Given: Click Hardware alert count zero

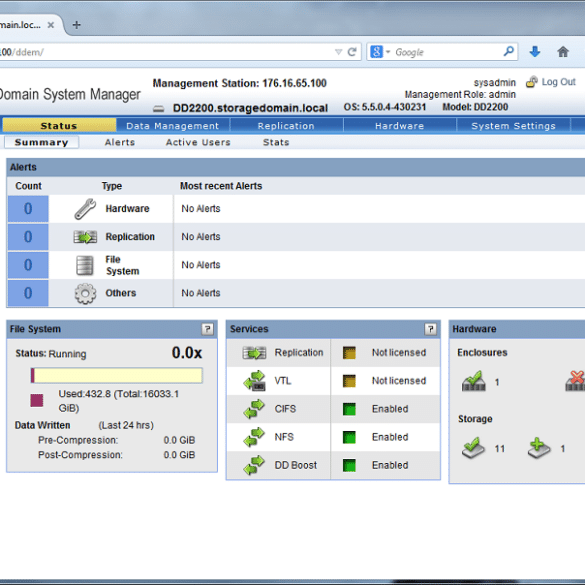Looking at the screenshot, I should pyautogui.click(x=28, y=209).
